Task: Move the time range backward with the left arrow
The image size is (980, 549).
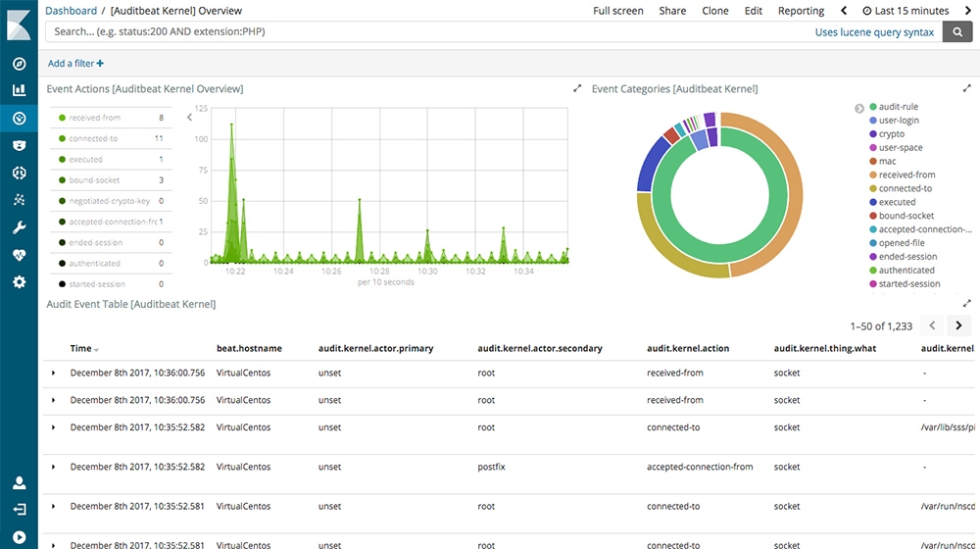Action: tap(844, 11)
